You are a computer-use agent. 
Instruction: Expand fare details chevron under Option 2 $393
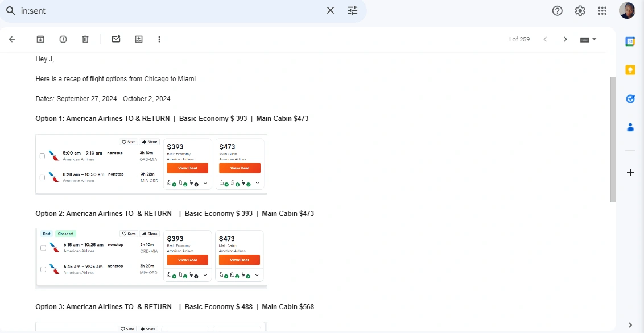pyautogui.click(x=205, y=275)
